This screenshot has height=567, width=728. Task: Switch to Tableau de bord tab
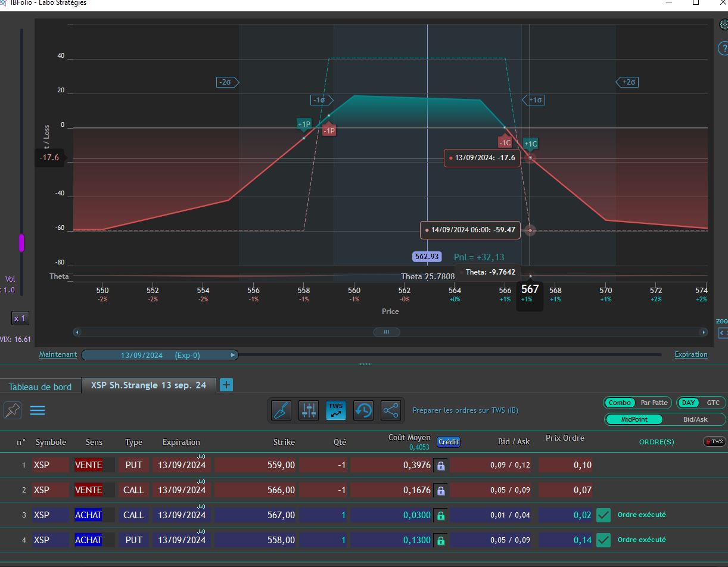[40, 387]
